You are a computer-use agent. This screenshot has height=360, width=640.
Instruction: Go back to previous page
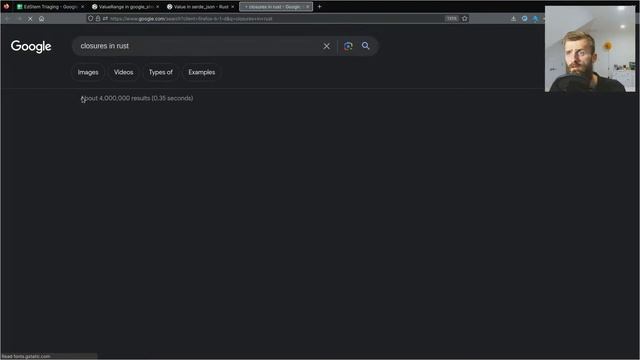tap(7, 19)
